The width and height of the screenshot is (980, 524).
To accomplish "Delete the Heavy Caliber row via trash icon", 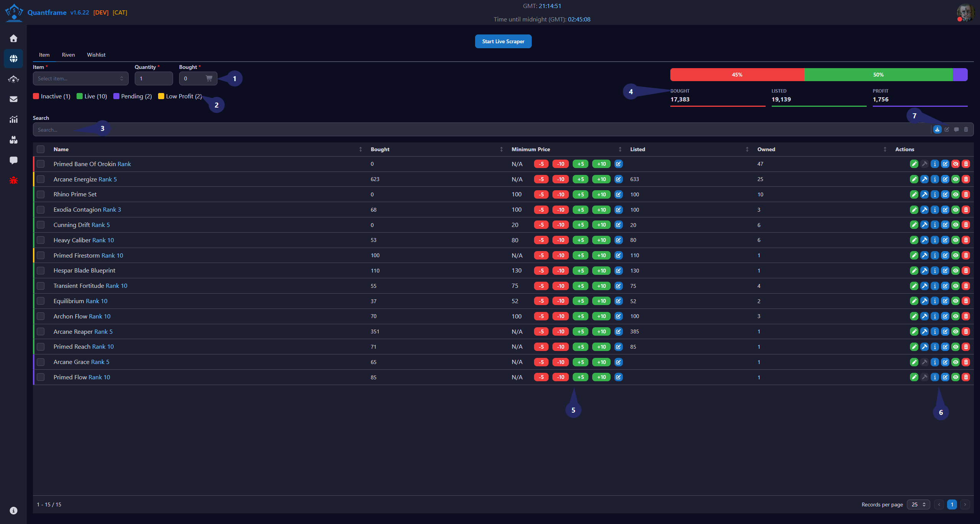I will point(966,240).
